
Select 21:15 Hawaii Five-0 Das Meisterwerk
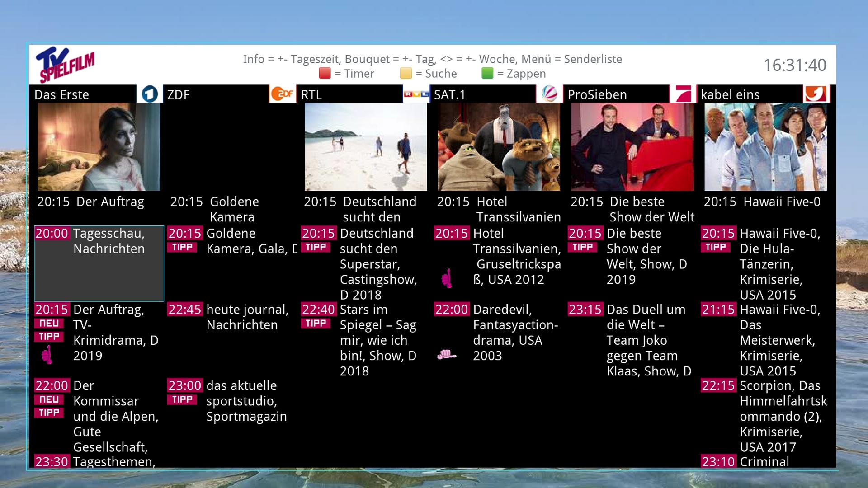[x=766, y=340]
